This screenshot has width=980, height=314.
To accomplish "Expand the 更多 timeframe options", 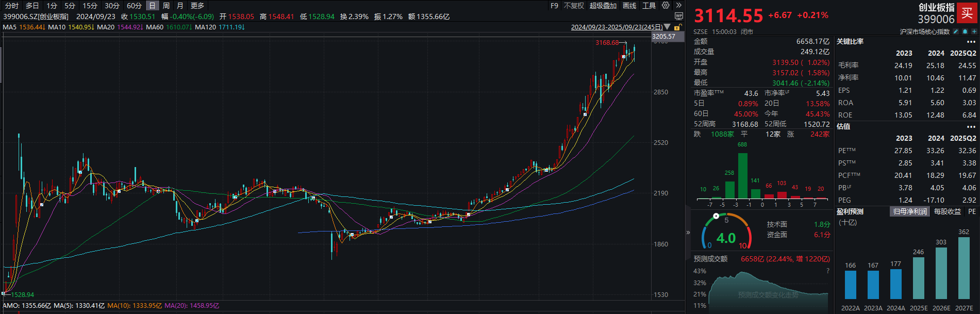I will [x=197, y=6].
